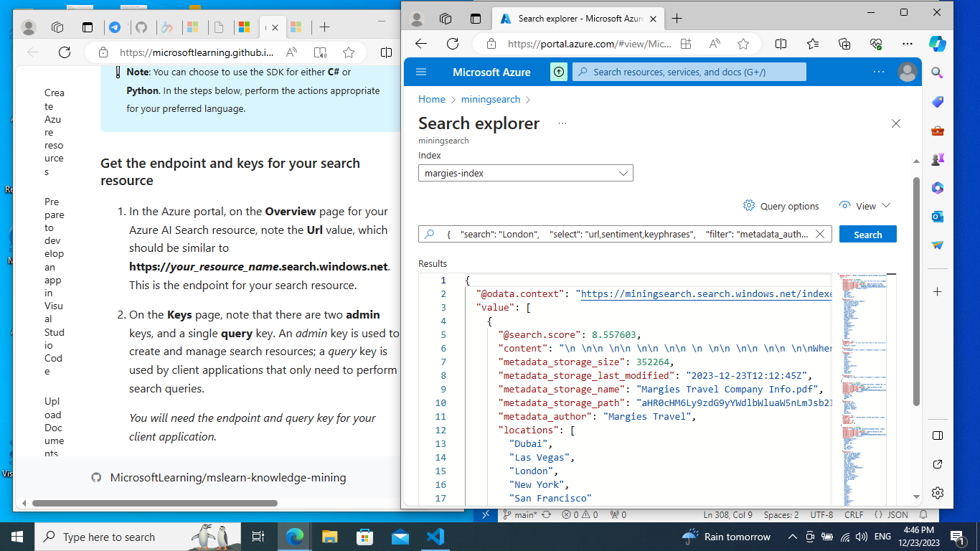Click the microsoftlearning.github.io address bar
The height and width of the screenshot is (551, 980).
pyautogui.click(x=196, y=52)
